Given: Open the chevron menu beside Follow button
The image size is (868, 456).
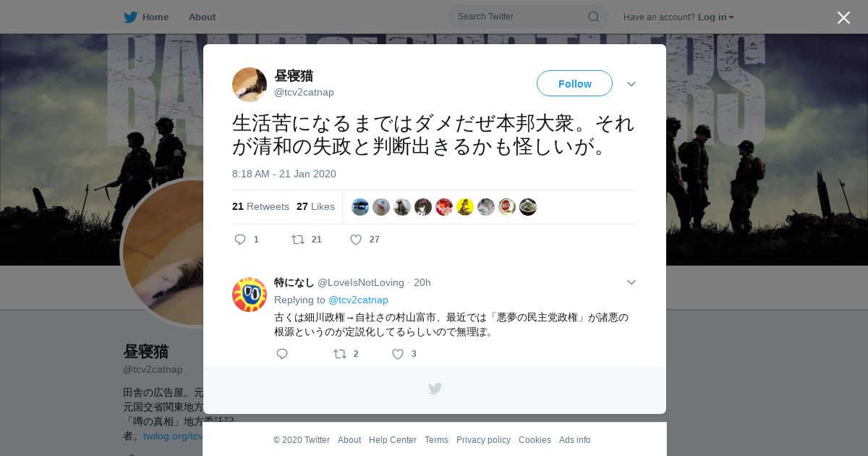Looking at the screenshot, I should pos(631,84).
